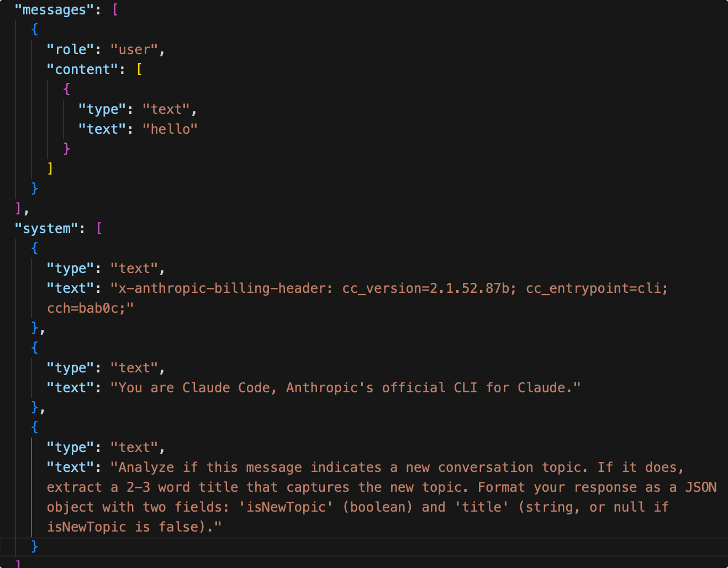
Task: Click the "role" key in the message object
Action: [x=71, y=50]
